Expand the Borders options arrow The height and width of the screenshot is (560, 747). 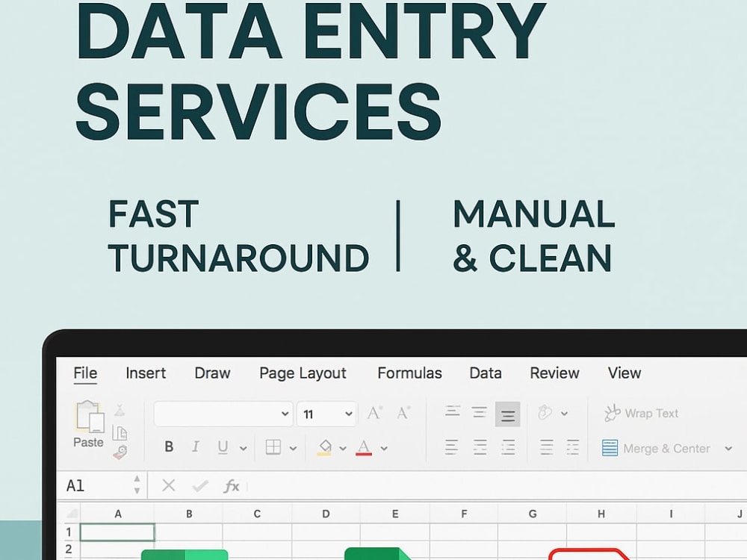[293, 449]
